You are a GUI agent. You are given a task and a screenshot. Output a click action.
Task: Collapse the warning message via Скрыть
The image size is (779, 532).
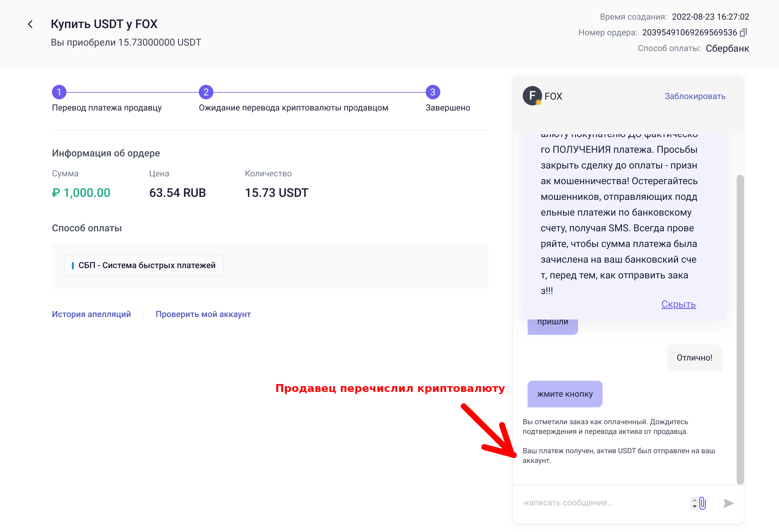coord(678,304)
